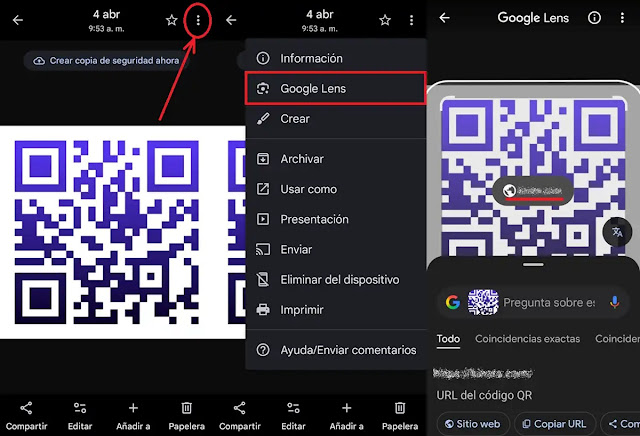This screenshot has width=640, height=436.
Task: Tap Copiar URL button
Action: tap(555, 424)
